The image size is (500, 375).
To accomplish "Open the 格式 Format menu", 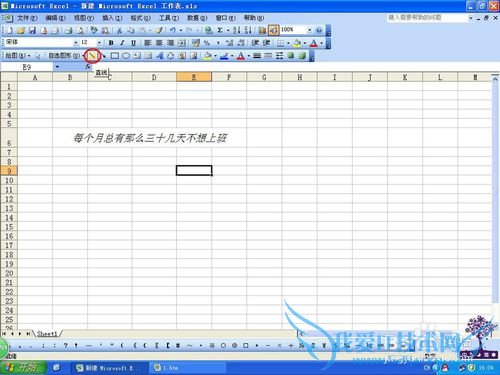I will point(140,18).
